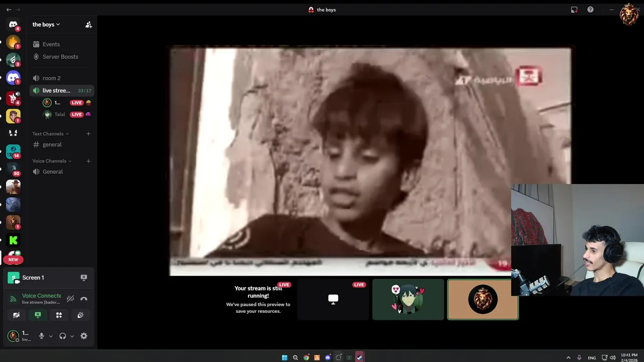Toggle screen share button
The image size is (644, 362).
(x=38, y=315)
